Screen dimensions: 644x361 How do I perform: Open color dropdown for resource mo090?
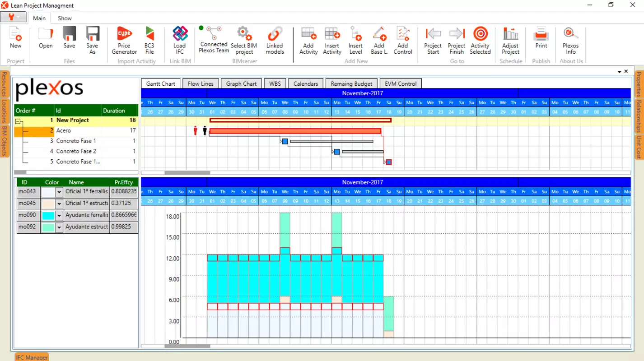[x=59, y=215]
